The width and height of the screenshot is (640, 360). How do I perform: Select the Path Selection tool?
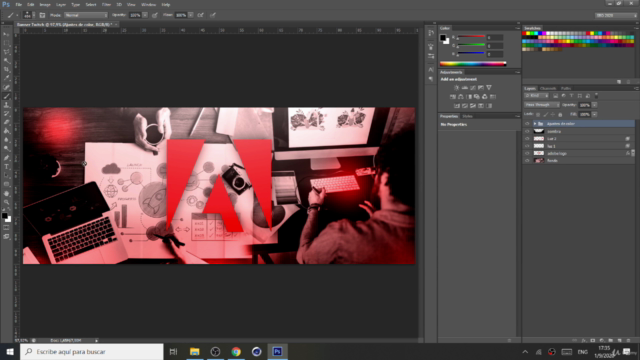point(7,176)
